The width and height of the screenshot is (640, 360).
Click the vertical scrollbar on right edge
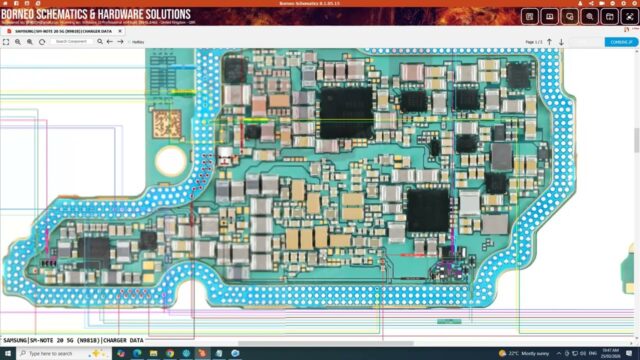pos(637,140)
